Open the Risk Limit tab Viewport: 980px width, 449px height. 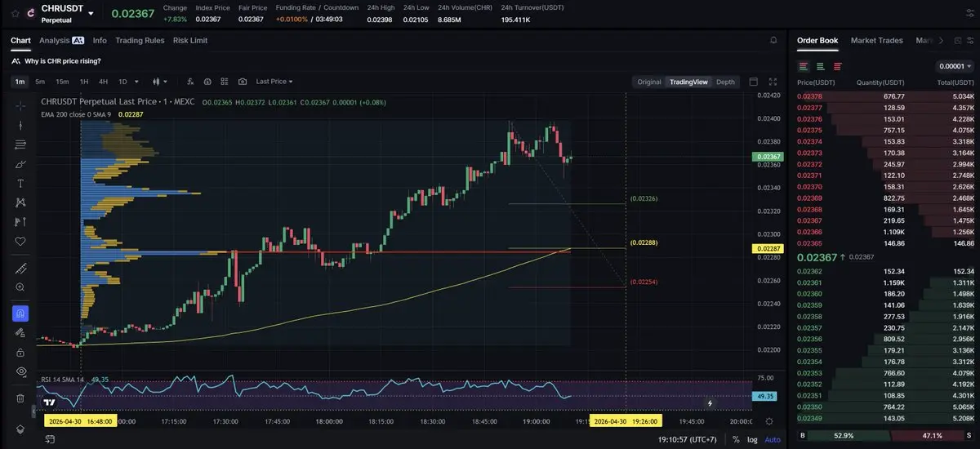tap(190, 40)
